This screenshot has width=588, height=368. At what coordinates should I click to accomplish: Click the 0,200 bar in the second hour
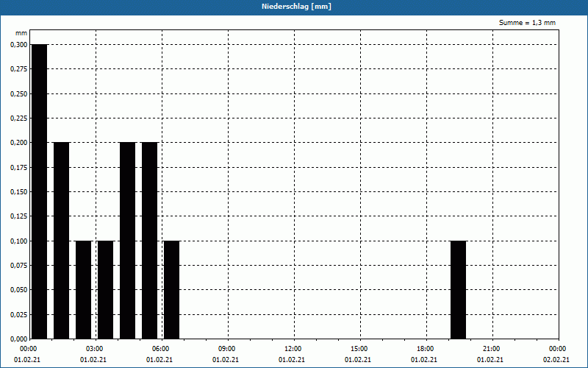pyautogui.click(x=62, y=241)
